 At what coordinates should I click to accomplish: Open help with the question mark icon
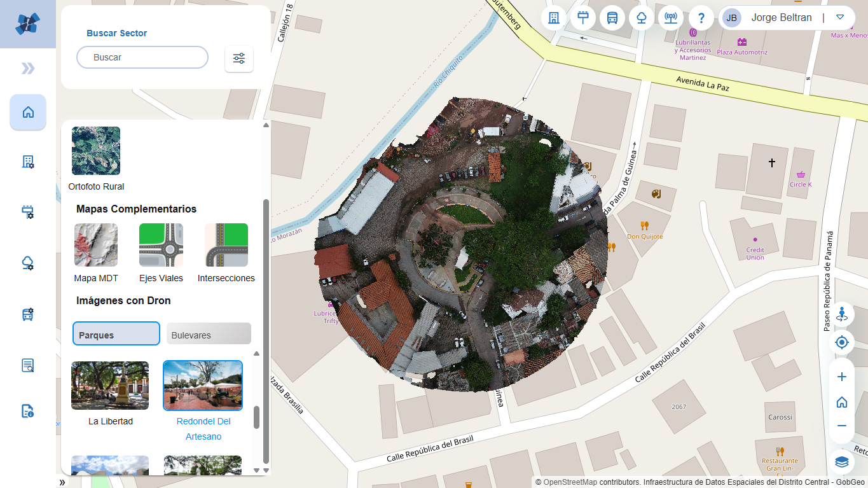(x=701, y=18)
